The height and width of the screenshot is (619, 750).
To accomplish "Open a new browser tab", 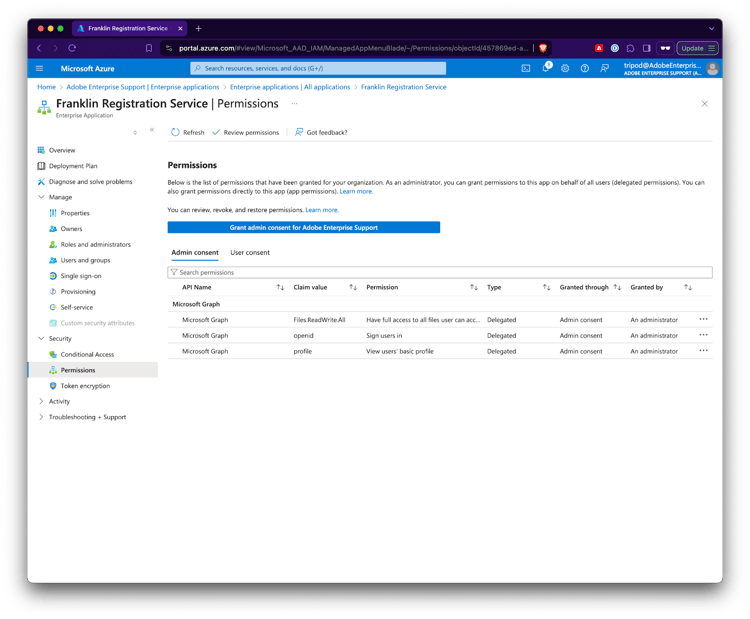I will coord(199,28).
